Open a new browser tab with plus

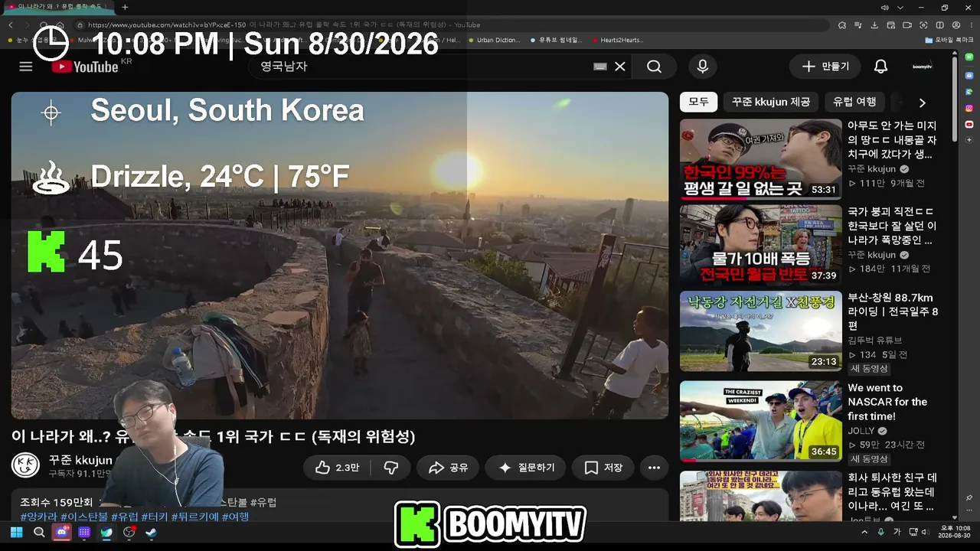click(x=125, y=7)
